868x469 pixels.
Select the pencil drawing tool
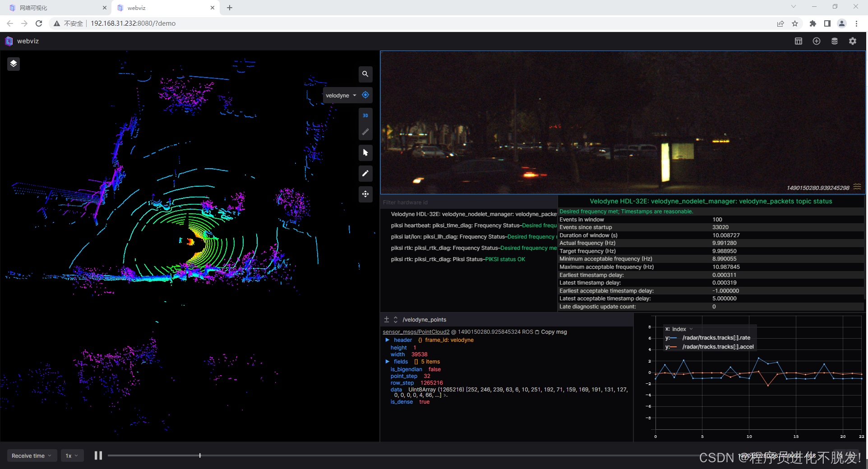click(365, 173)
